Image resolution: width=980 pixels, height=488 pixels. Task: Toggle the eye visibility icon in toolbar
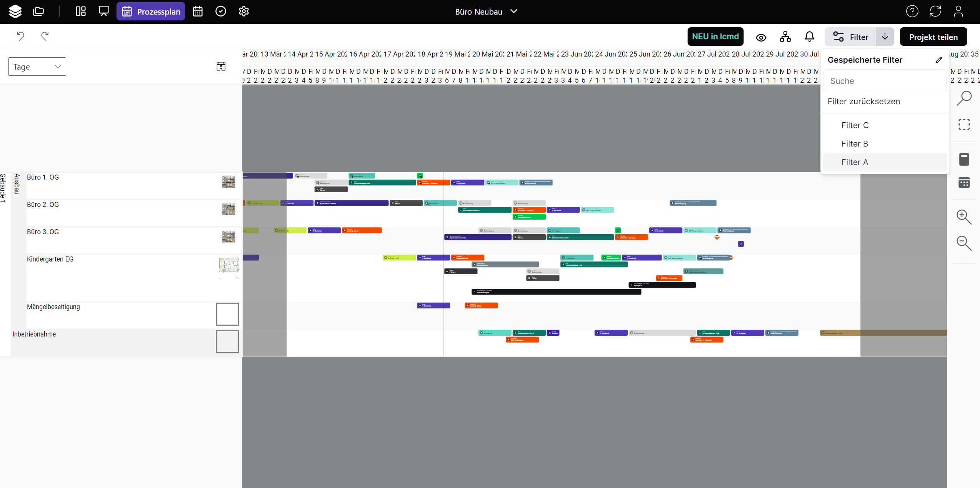(x=761, y=37)
